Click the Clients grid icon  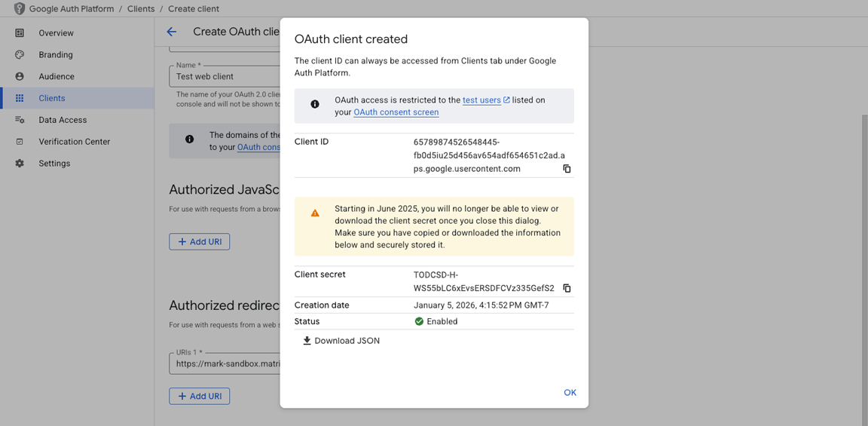pyautogui.click(x=20, y=98)
